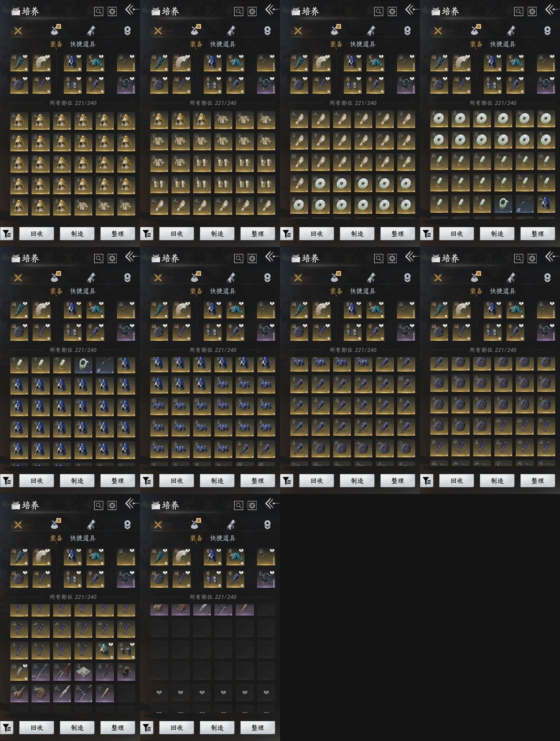Select 装备 tab in the golden-helmets-only panel
Screen dimensions: 560x741
56,44
